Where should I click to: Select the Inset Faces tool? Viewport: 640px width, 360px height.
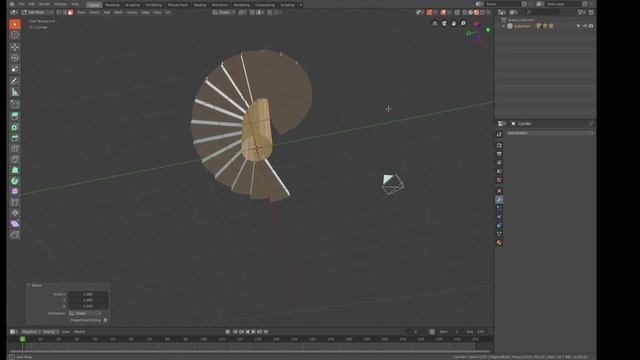[15, 127]
